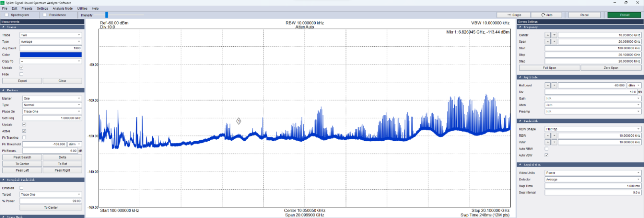The image size is (644, 218).
Task: Check the Auto RBW box
Action: click(x=546, y=149)
